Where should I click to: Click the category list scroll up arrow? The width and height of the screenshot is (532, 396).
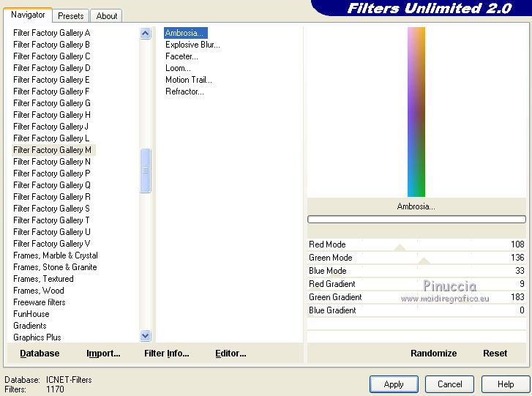coord(145,33)
